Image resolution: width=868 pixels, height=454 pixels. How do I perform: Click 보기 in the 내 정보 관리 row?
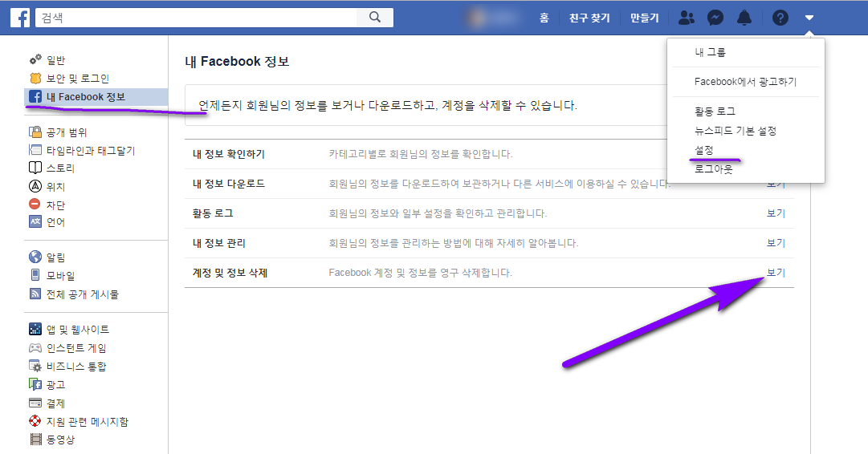[776, 243]
